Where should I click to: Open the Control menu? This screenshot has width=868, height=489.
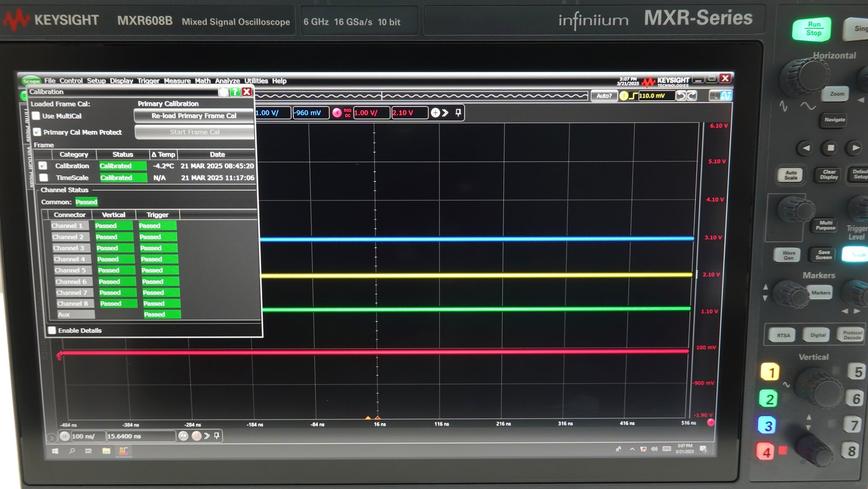71,81
